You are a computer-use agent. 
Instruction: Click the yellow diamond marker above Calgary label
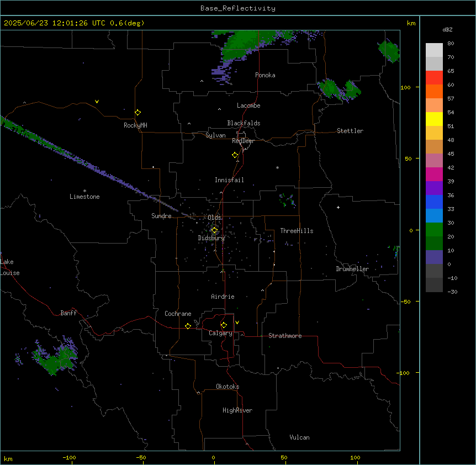pyautogui.click(x=224, y=325)
